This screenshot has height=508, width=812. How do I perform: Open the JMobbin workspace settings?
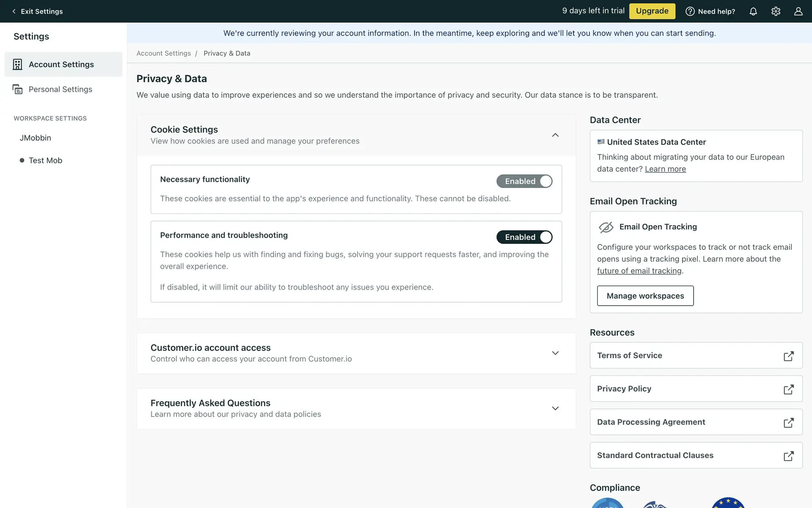(x=36, y=138)
